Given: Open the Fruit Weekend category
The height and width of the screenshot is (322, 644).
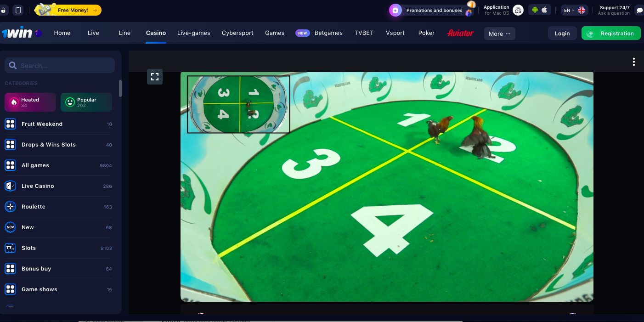Looking at the screenshot, I should [x=58, y=124].
